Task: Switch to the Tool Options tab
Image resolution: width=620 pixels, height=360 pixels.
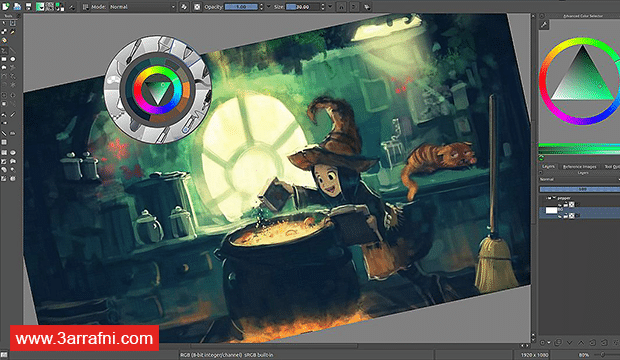Action: coord(611,167)
